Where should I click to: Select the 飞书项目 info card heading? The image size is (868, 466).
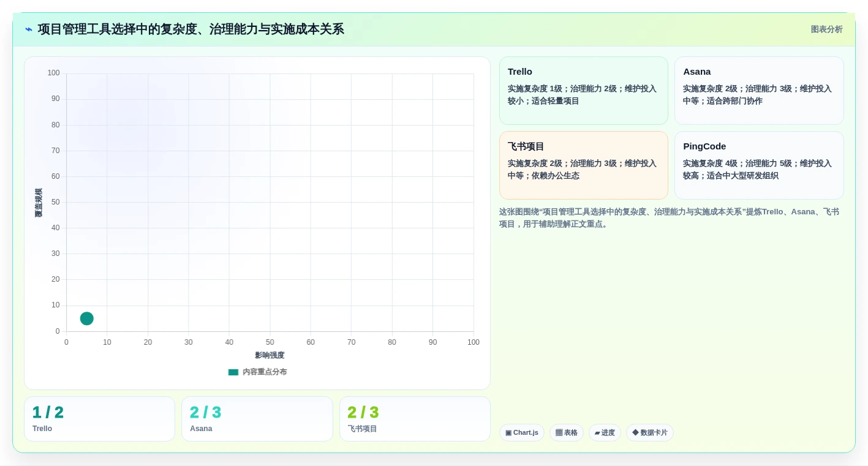[x=526, y=146]
